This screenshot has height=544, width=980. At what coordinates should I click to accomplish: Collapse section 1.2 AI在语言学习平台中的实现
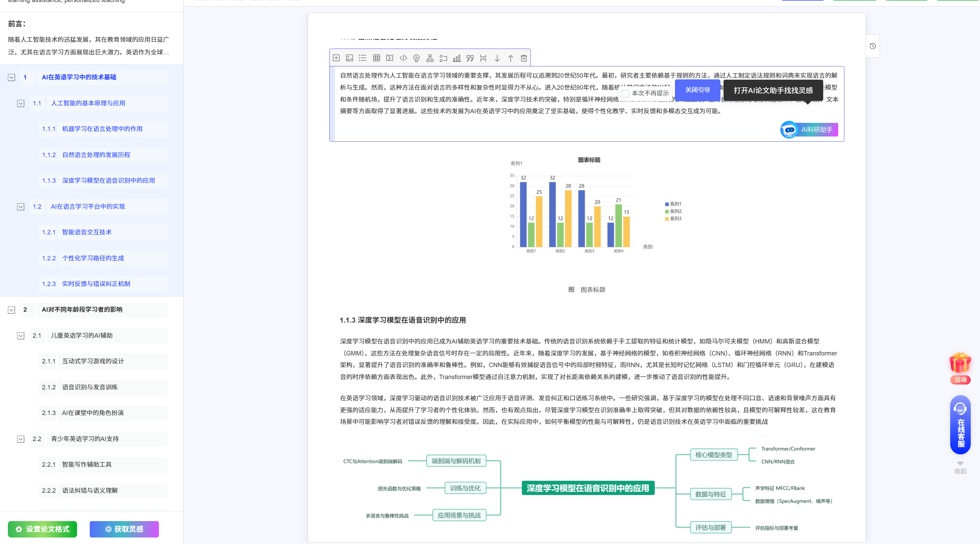pyautogui.click(x=21, y=206)
